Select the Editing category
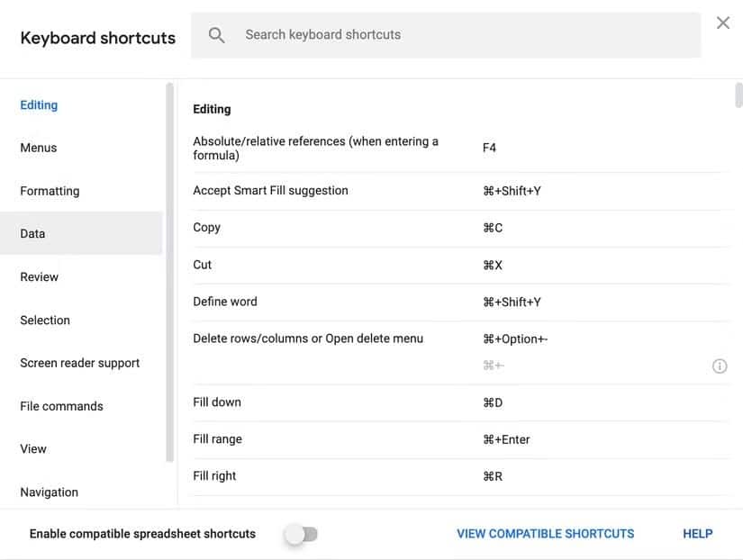This screenshot has height=560, width=743. pyautogui.click(x=39, y=104)
